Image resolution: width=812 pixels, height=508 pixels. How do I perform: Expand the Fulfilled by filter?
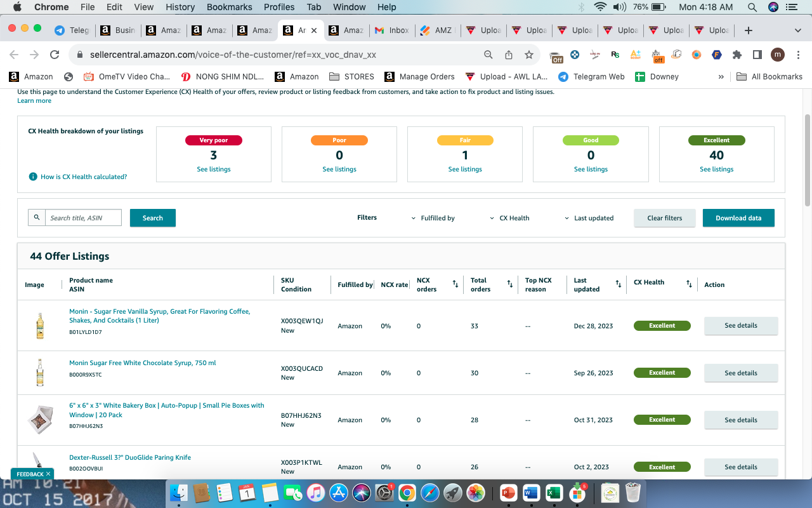[x=433, y=218]
